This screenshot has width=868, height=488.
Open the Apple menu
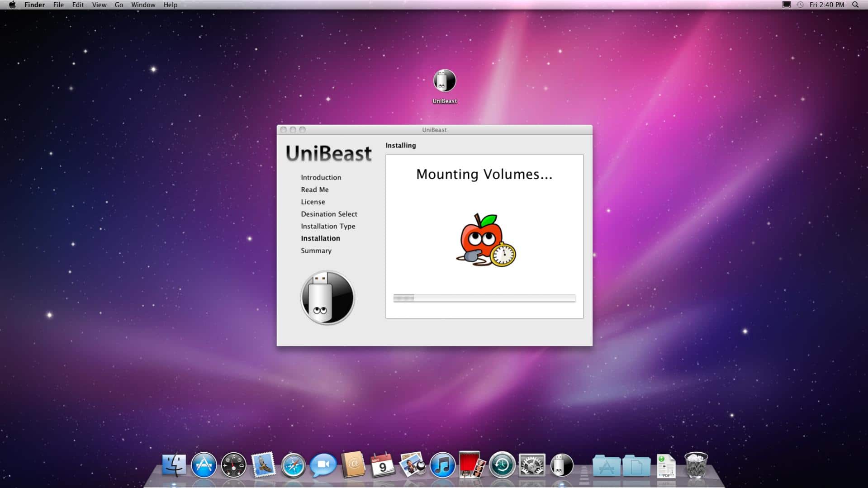click(x=12, y=5)
